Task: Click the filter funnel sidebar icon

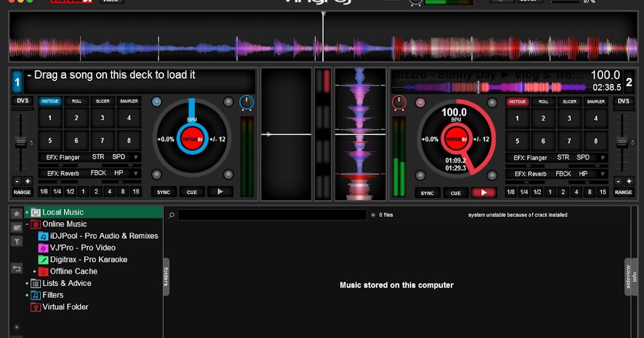Action: pyautogui.click(x=17, y=243)
